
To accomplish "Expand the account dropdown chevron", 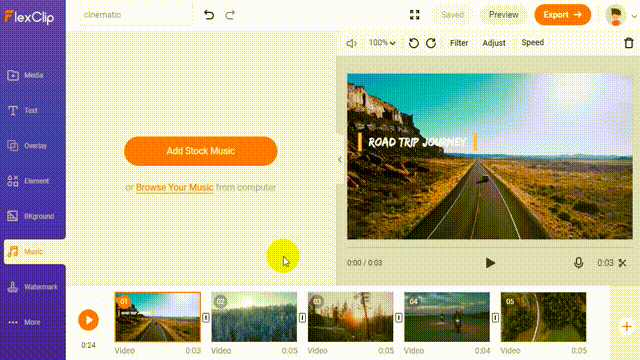I will click(x=634, y=16).
